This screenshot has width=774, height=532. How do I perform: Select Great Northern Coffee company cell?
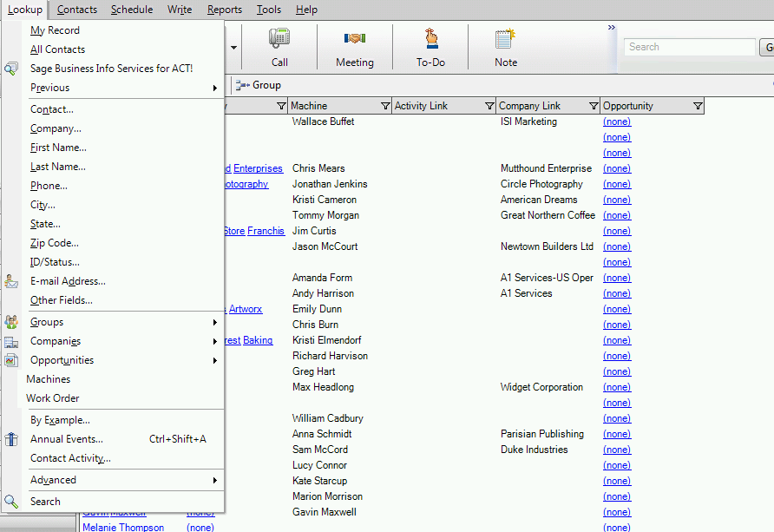(x=548, y=215)
